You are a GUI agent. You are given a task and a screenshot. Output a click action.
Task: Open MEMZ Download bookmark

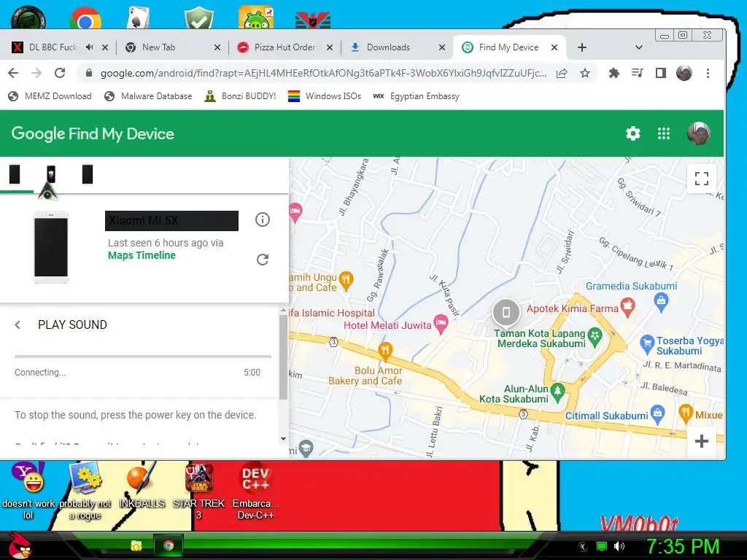tap(50, 96)
